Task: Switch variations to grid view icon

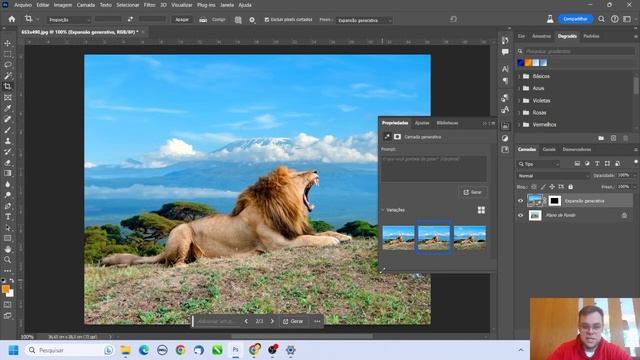Action: (481, 210)
